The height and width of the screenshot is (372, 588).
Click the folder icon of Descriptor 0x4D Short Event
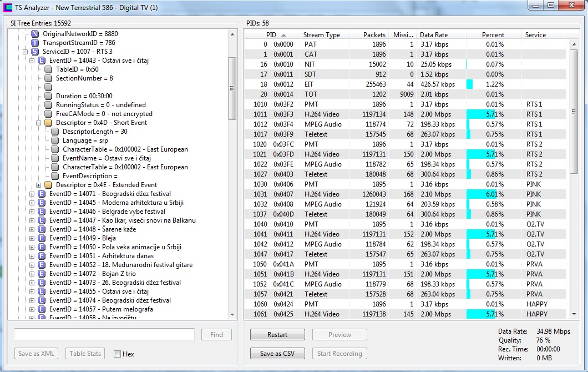pos(48,123)
